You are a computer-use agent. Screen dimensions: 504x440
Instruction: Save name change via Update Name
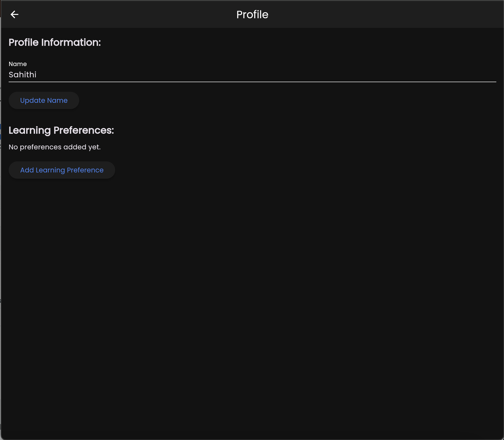tap(44, 100)
